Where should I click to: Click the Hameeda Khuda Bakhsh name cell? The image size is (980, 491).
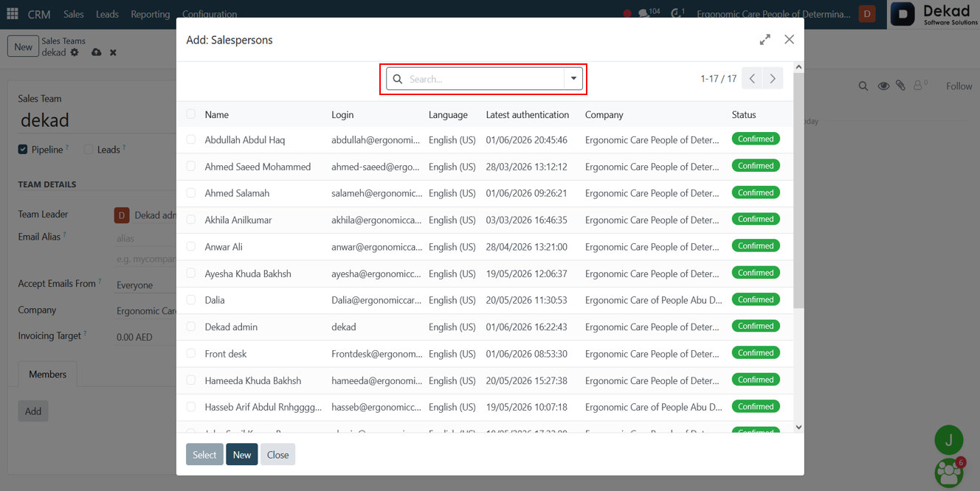point(253,380)
